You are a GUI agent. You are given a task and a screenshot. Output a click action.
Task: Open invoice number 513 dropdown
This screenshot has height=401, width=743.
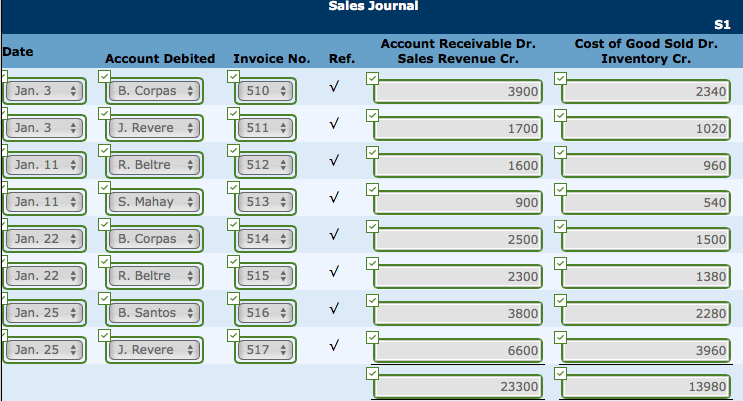pyautogui.click(x=265, y=201)
